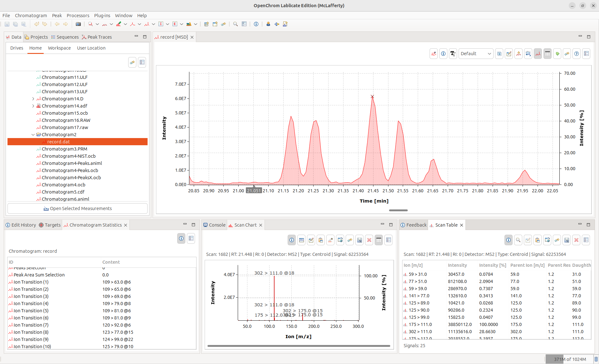Viewport: 599px width, 364px height.
Task: Toggle the info button in Chromatogram Statistics panel
Action: coord(181,238)
